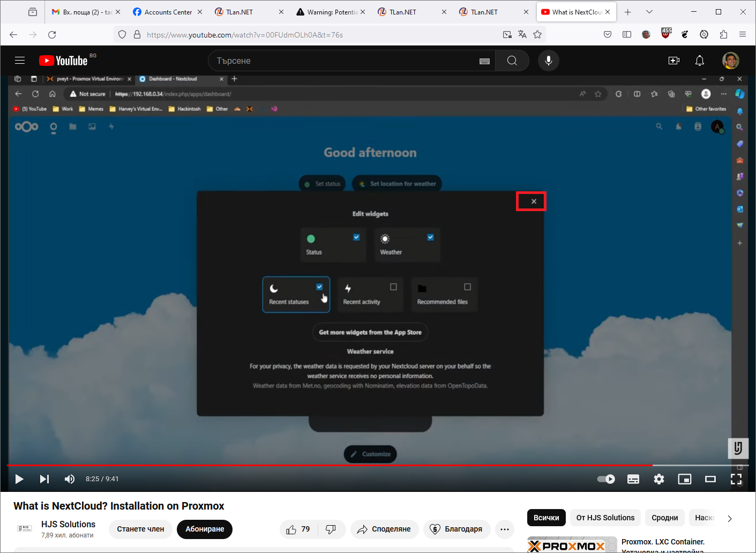The image size is (756, 553).
Task: Toggle the Recent statuses checkbox
Action: point(319,287)
